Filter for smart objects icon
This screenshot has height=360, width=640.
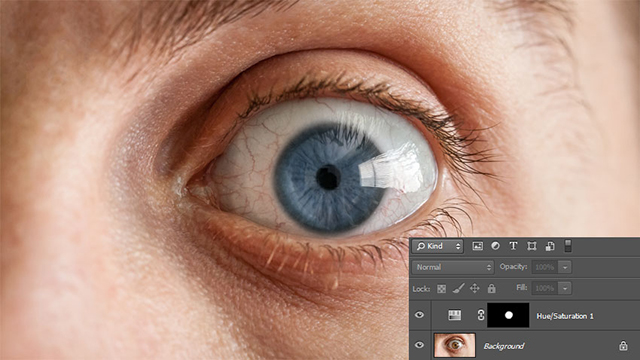pyautogui.click(x=550, y=246)
